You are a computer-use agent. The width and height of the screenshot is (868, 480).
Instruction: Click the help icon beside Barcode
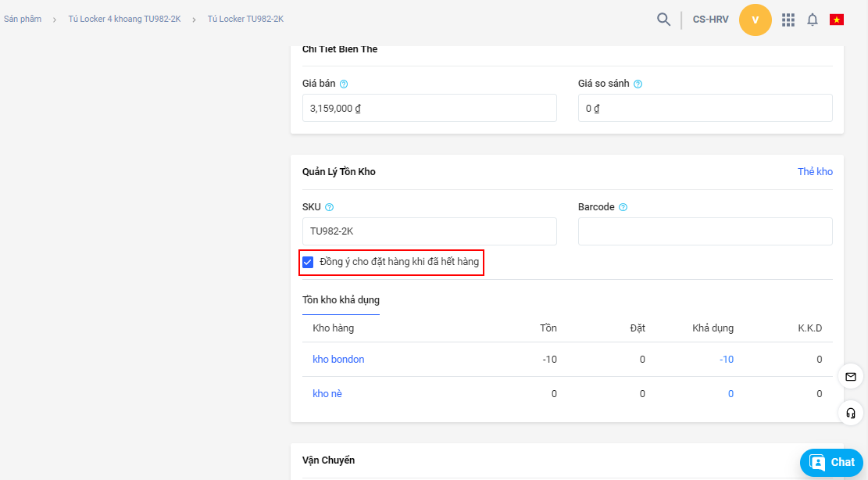[623, 207]
